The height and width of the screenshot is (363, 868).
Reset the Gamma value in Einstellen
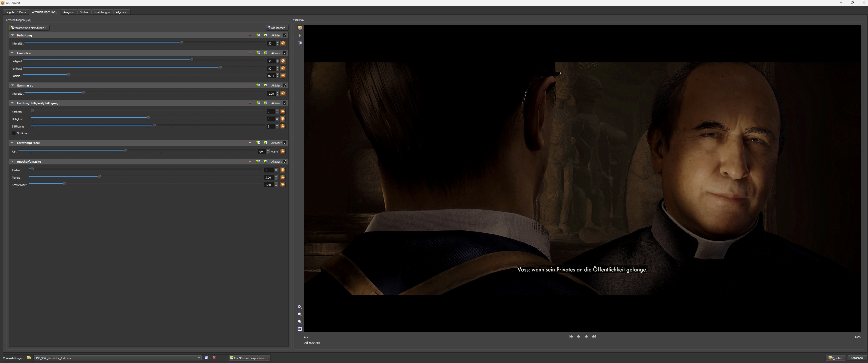283,76
